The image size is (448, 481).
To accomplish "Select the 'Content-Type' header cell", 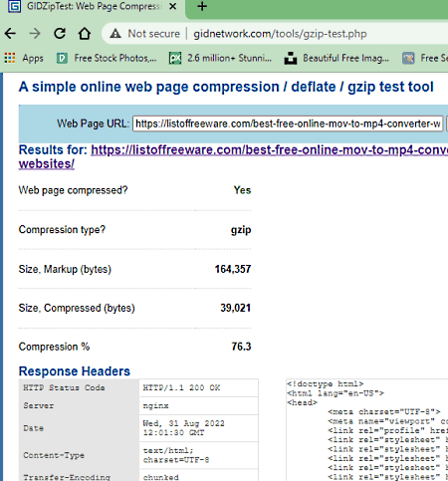I will [x=79, y=455].
